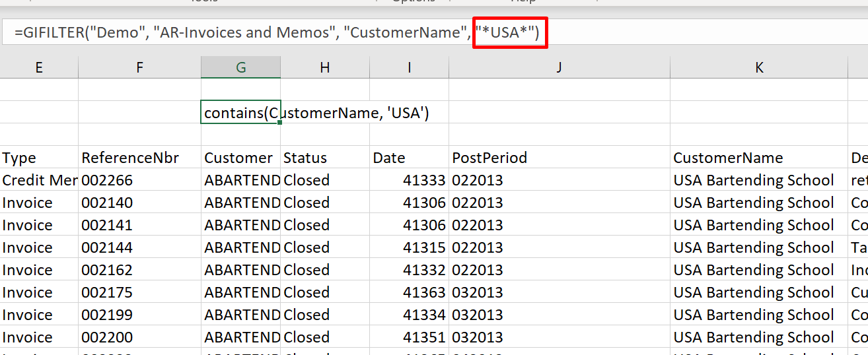This screenshot has width=868, height=355.
Task: Click the CustomerName header cell
Action: pyautogui.click(x=759, y=158)
